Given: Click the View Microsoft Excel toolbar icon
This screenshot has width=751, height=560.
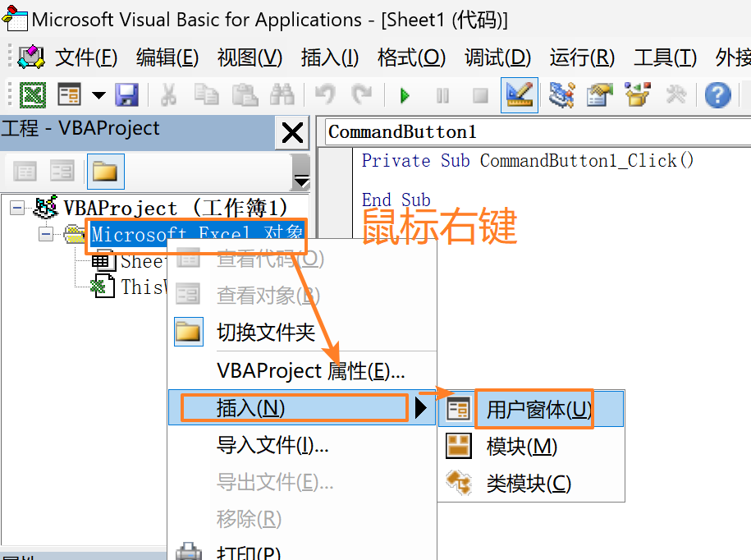Looking at the screenshot, I should [x=33, y=95].
